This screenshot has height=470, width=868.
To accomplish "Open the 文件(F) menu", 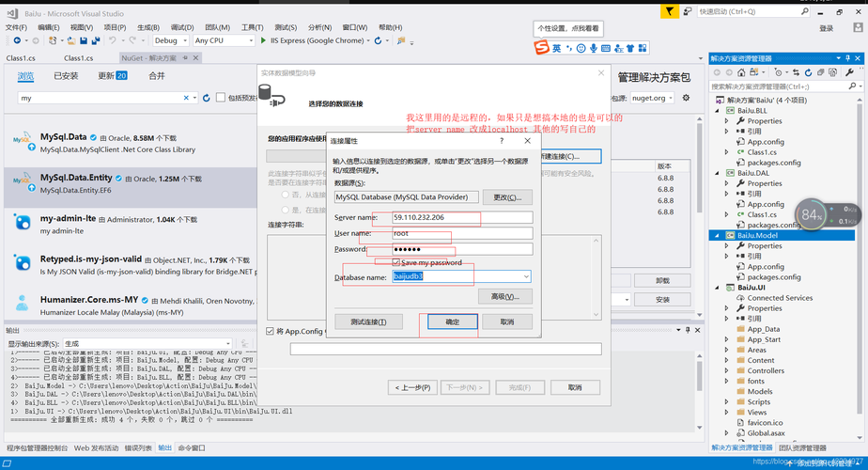I will (x=17, y=27).
